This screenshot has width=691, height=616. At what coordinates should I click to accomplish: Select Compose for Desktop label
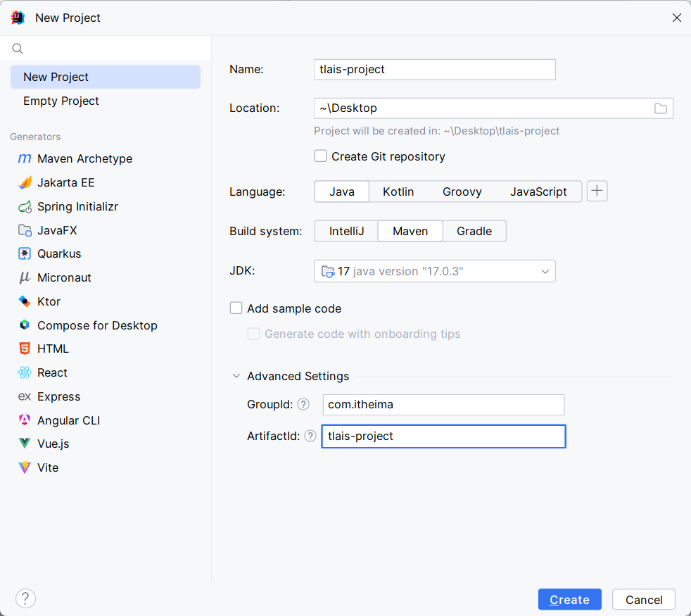(97, 325)
